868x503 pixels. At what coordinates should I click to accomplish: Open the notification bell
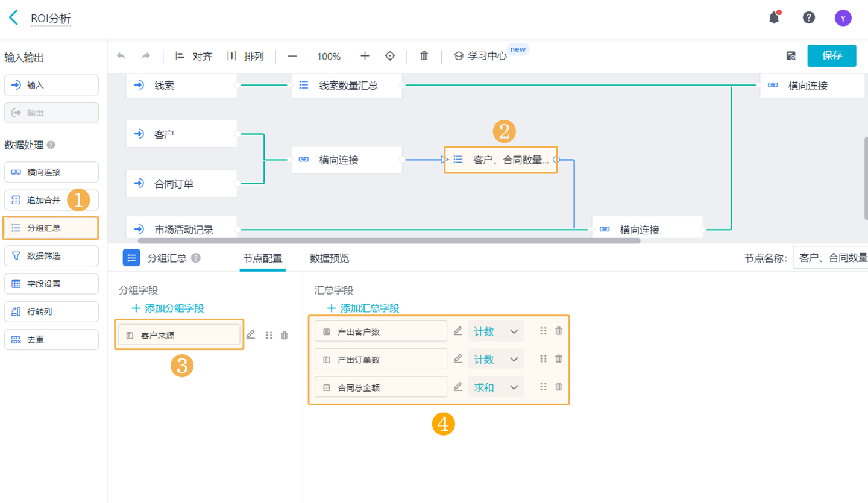point(775,17)
